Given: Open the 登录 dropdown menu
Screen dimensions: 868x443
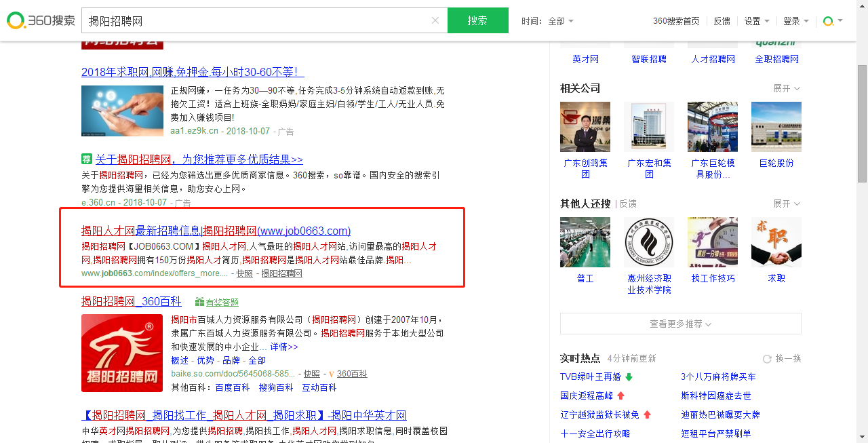Looking at the screenshot, I should 796,21.
